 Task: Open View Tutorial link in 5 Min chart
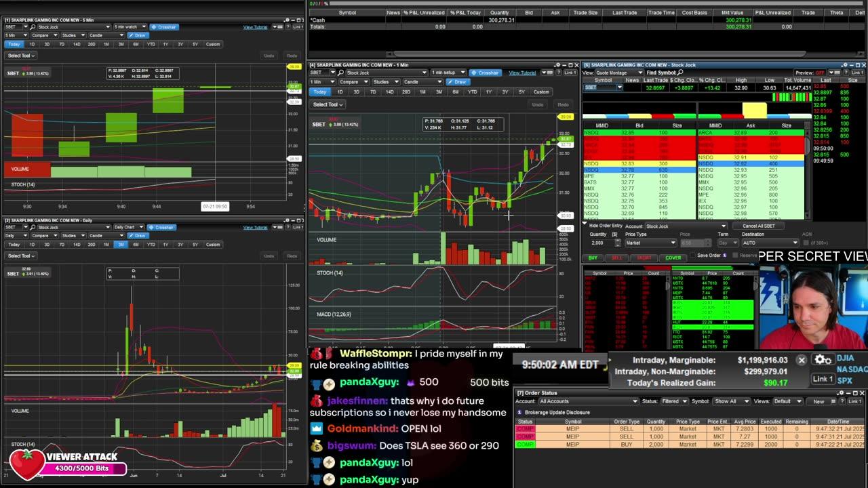255,27
